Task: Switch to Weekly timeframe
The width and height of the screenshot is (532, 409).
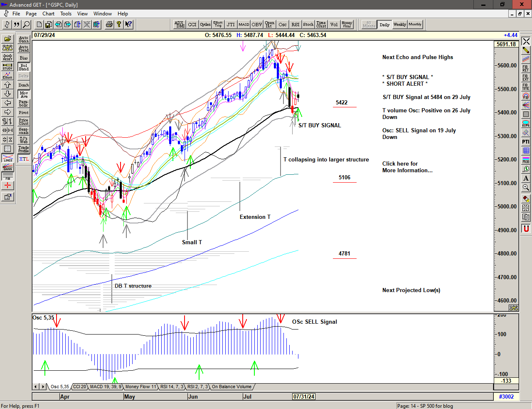Action: pyautogui.click(x=399, y=25)
